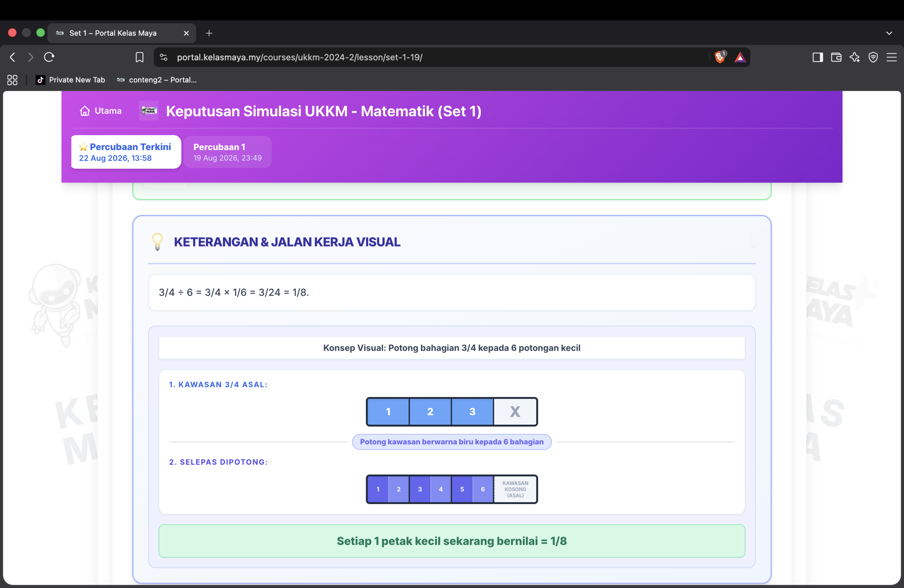Click the '2. SELEPAS DIPOTONG:' label
The width and height of the screenshot is (904, 588).
click(x=218, y=462)
